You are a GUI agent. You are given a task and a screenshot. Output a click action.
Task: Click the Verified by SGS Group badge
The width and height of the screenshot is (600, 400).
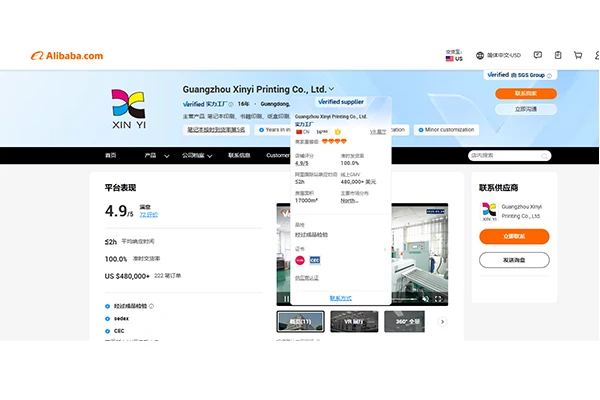tap(520, 75)
